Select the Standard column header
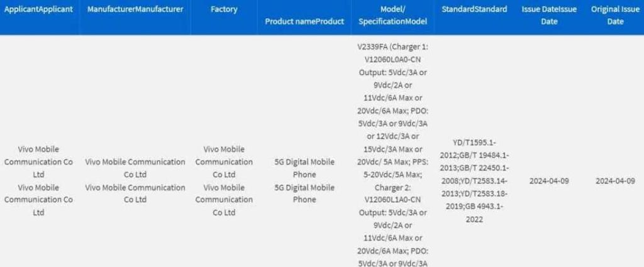 pos(474,9)
